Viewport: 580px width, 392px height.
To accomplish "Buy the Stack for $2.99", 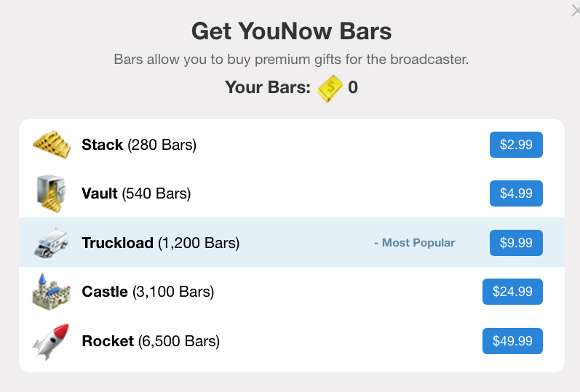I will coord(516,145).
